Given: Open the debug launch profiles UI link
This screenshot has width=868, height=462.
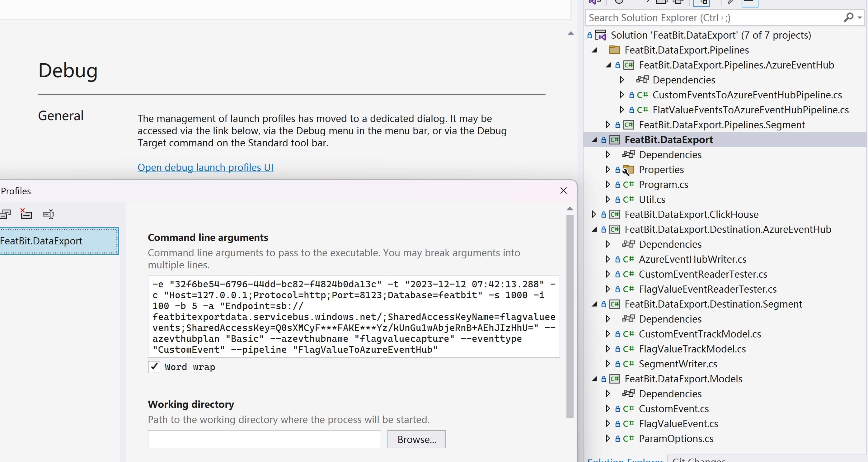Looking at the screenshot, I should coord(205,167).
